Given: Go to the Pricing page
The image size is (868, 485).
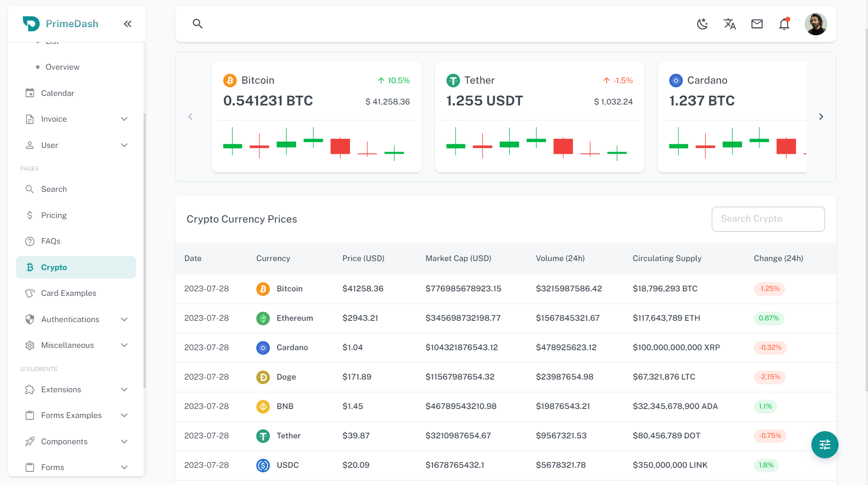Looking at the screenshot, I should point(54,215).
